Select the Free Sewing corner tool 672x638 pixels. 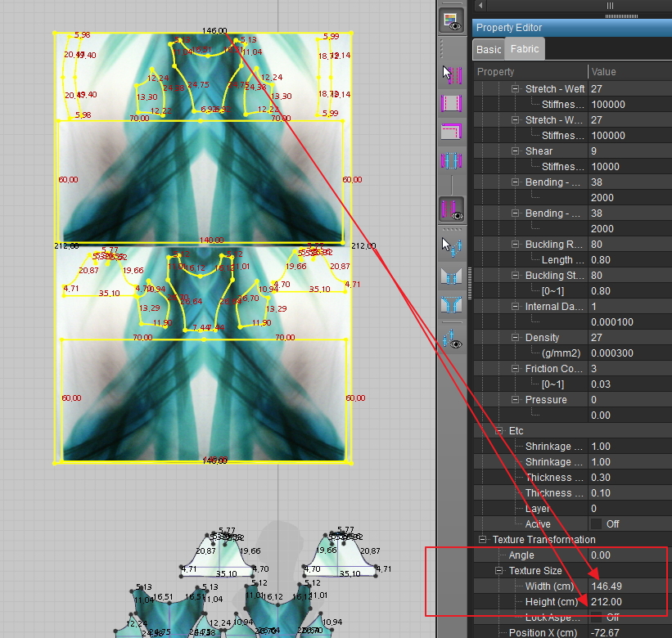pos(451,132)
